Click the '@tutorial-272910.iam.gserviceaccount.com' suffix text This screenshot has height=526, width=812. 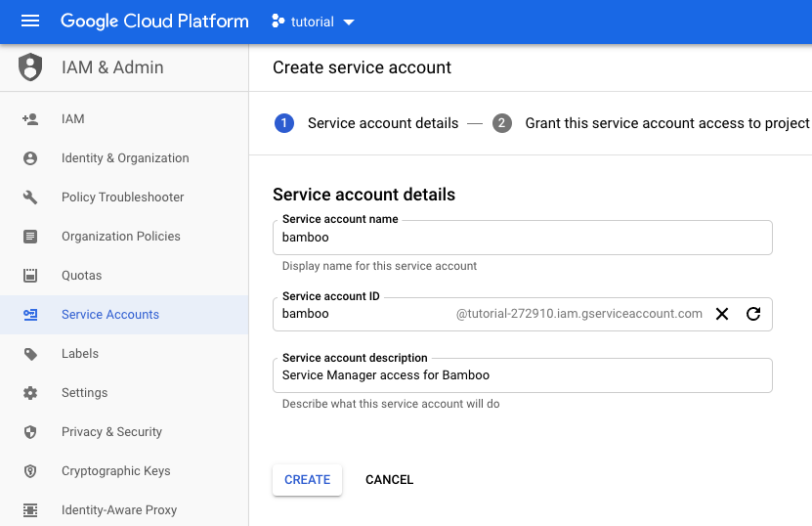[x=579, y=314]
